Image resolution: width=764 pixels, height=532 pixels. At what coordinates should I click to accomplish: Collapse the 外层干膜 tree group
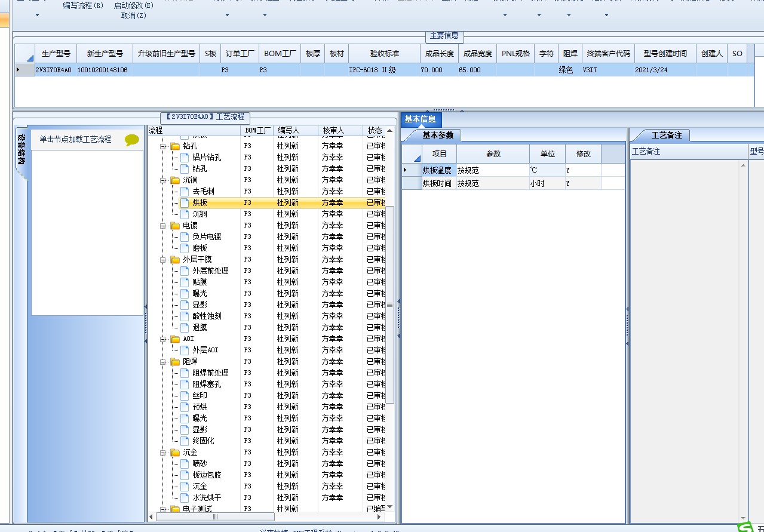coord(163,260)
